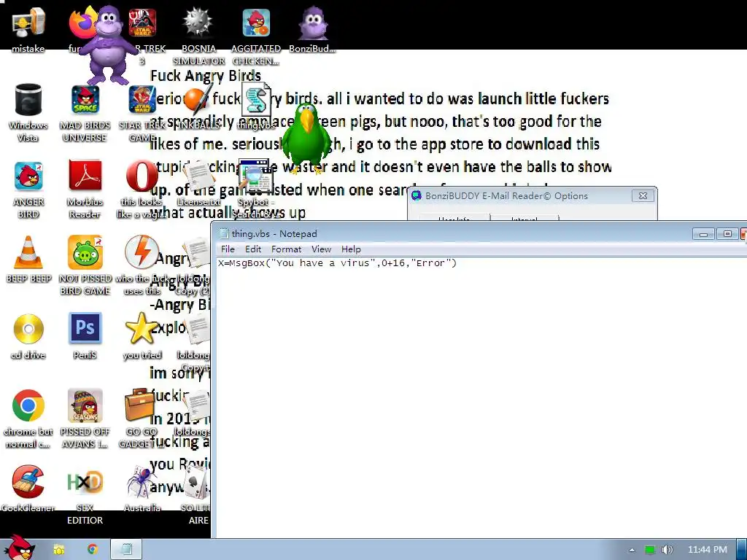Open Notepad Help menu
The width and height of the screenshot is (747, 560).
[x=351, y=249]
